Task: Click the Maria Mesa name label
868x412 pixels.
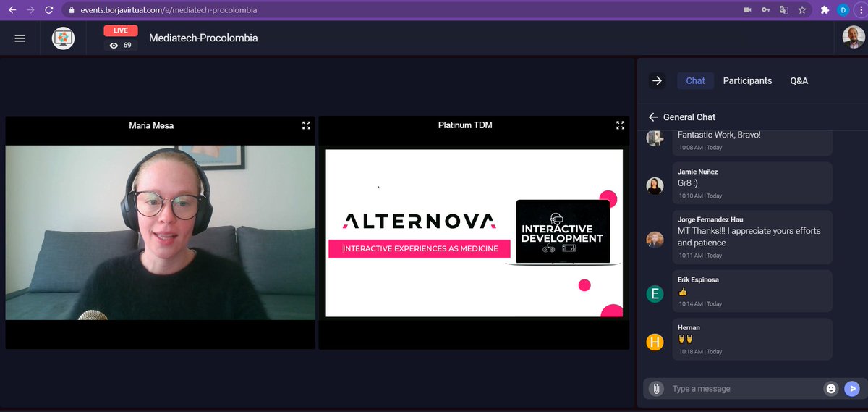Action: click(x=151, y=125)
